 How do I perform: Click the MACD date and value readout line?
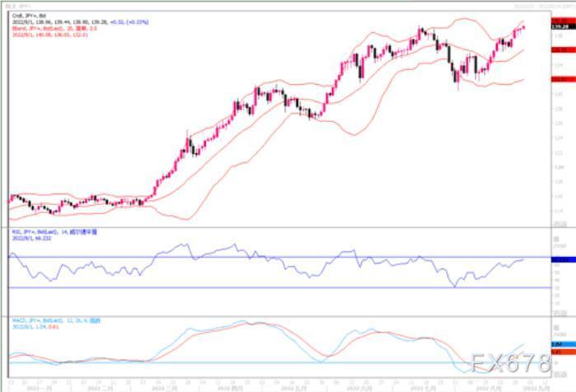(x=35, y=327)
